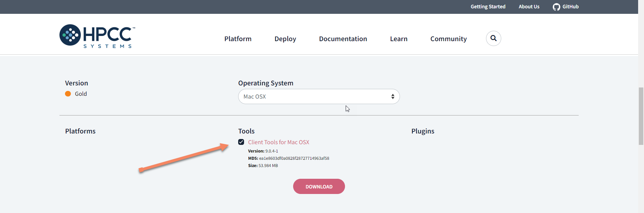Open the Community menu

point(448,39)
